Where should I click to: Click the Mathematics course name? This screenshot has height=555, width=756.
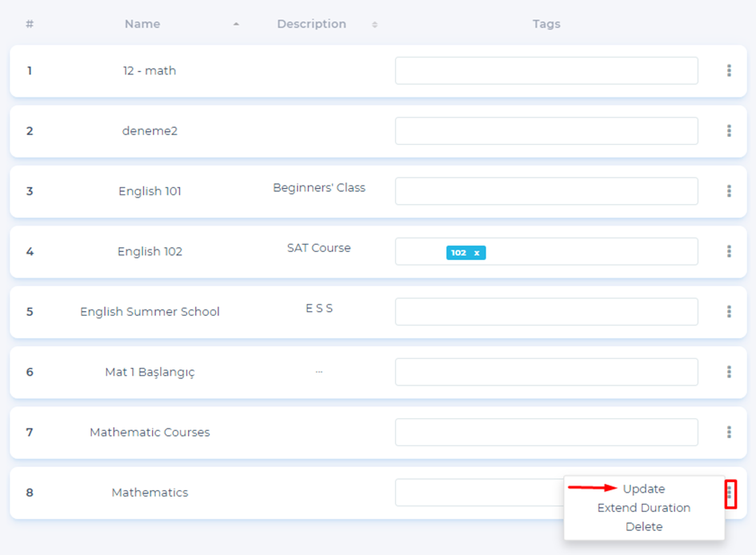click(150, 493)
